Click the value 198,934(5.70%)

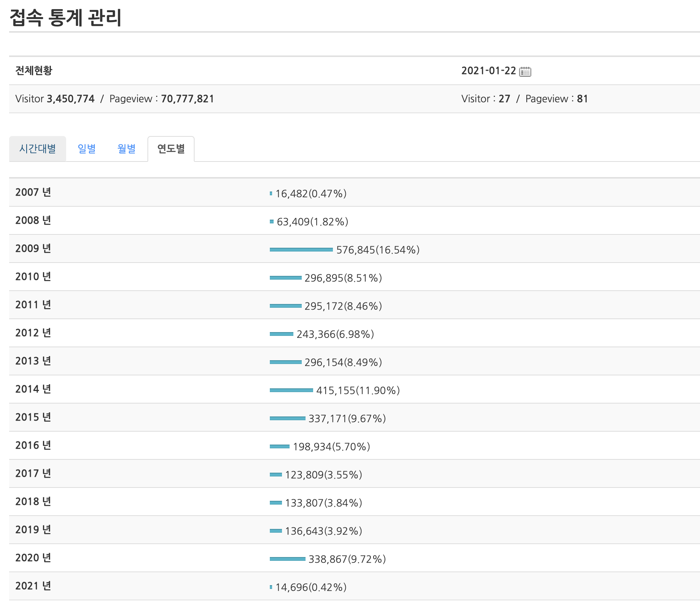[331, 447]
